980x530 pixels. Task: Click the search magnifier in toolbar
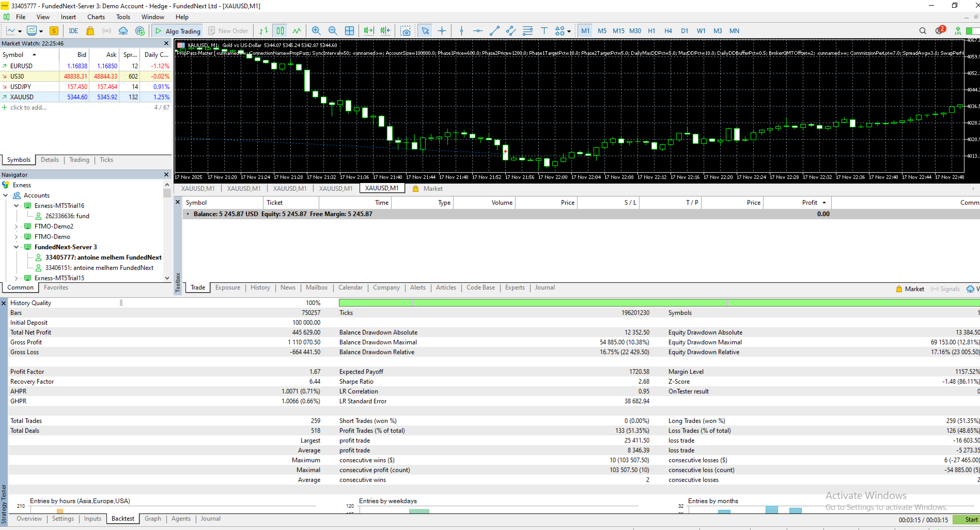click(x=923, y=31)
